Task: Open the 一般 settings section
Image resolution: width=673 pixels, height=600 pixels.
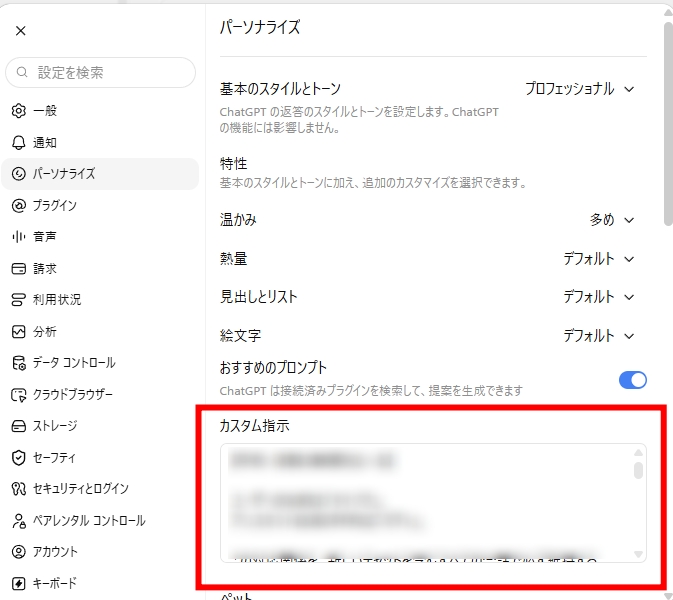Action: (100, 111)
